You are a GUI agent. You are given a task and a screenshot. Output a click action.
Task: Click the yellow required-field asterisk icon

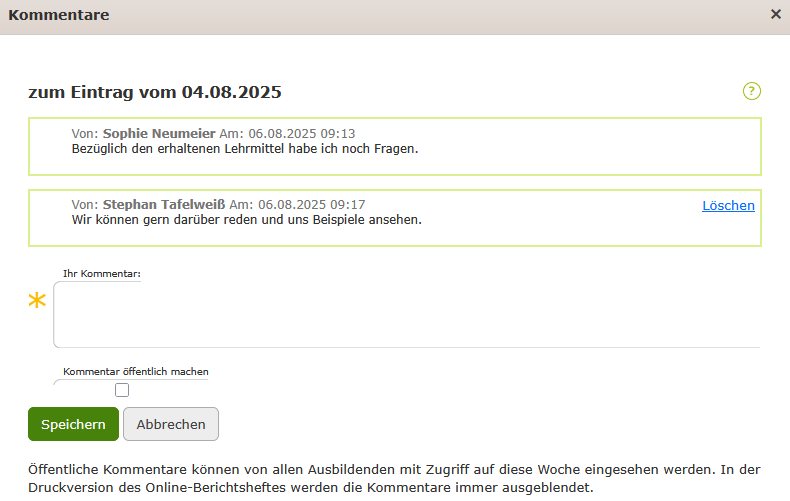pyautogui.click(x=38, y=301)
